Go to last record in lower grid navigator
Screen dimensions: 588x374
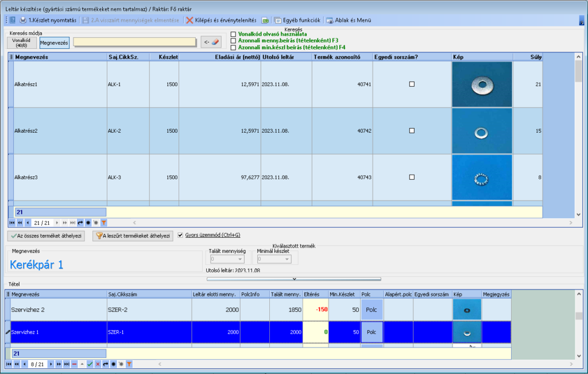click(x=67, y=364)
